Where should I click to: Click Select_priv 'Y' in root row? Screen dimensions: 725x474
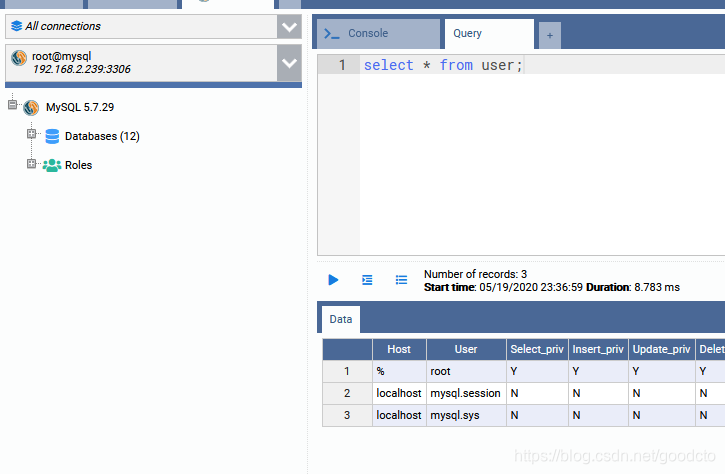coord(537,371)
